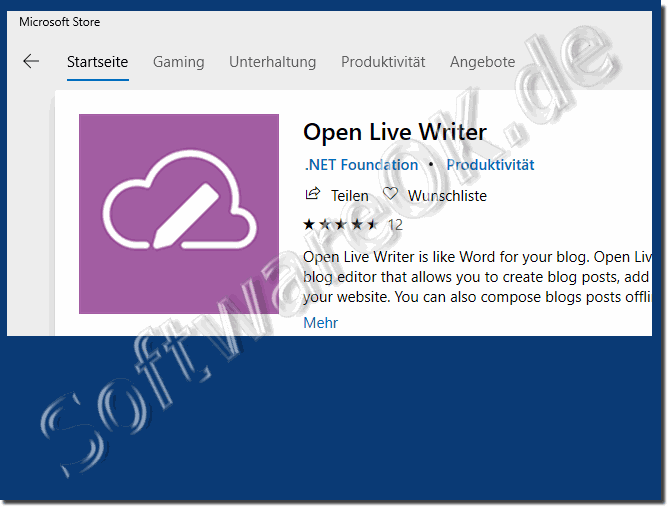Open the Angebote tab
Viewport: 668px width, 507px height.
coord(483,62)
